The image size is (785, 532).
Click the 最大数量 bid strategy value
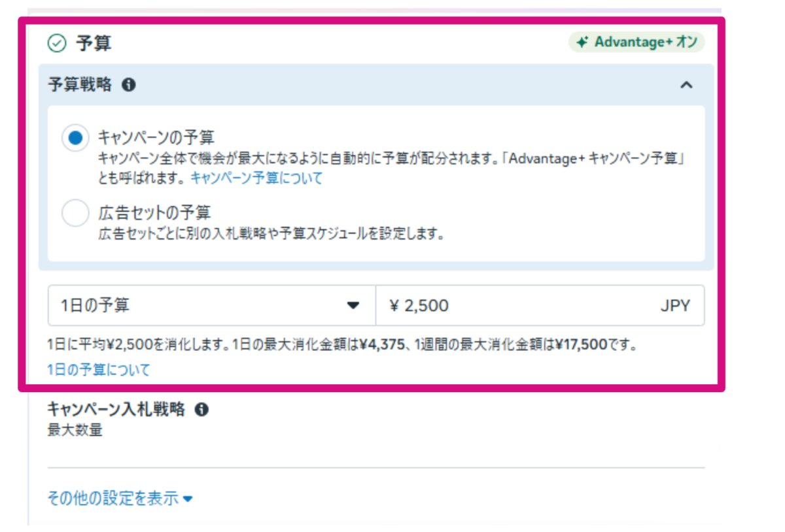(75, 430)
